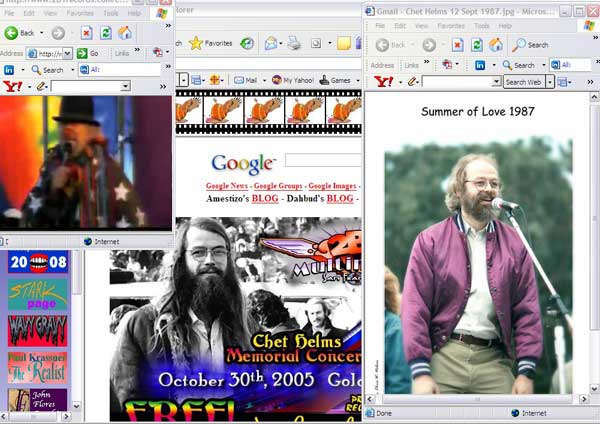Click green Go button beside left address bar
This screenshot has width=600, height=424.
pyautogui.click(x=88, y=53)
